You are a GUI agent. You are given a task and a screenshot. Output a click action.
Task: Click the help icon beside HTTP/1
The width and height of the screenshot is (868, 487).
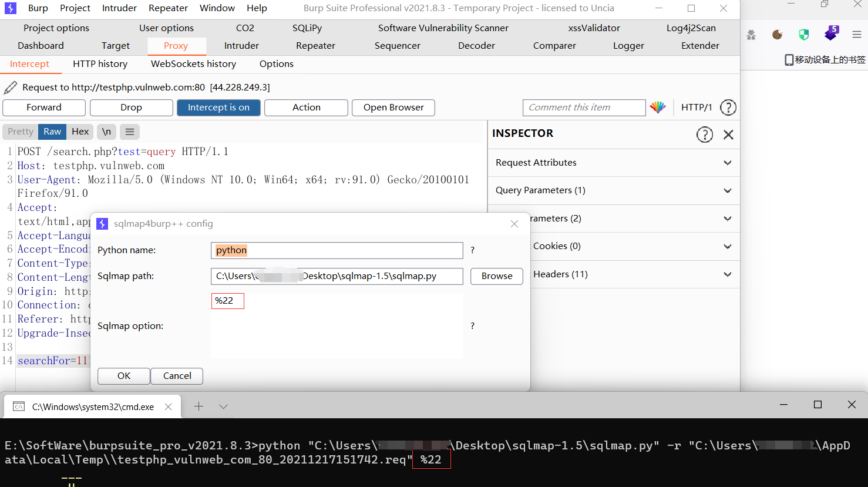(728, 108)
